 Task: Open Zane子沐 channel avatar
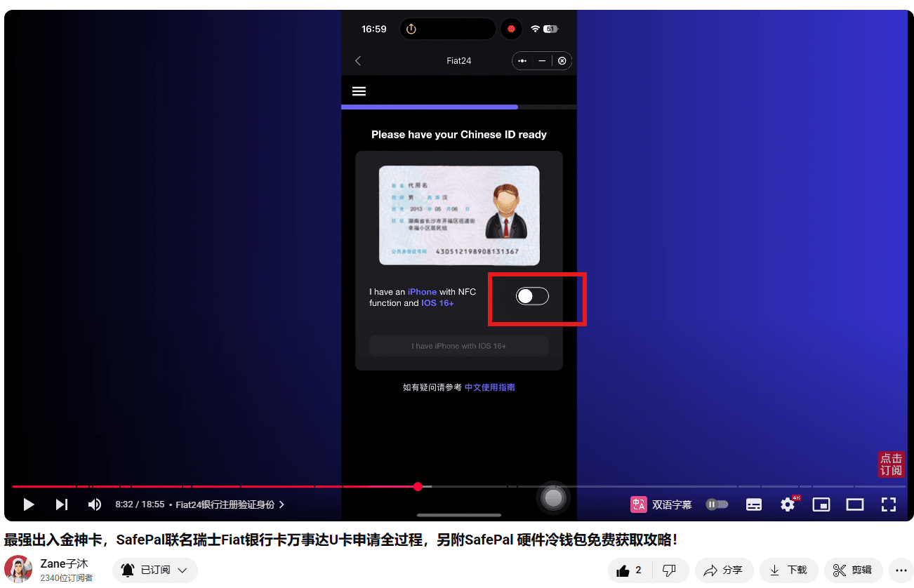[x=18, y=570]
